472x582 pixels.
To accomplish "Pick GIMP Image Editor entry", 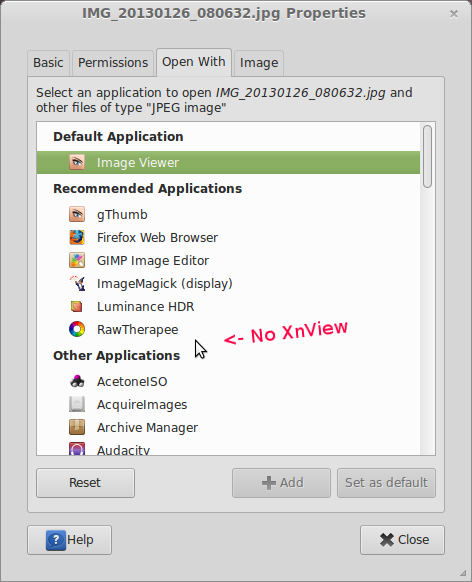I will tap(228, 261).
